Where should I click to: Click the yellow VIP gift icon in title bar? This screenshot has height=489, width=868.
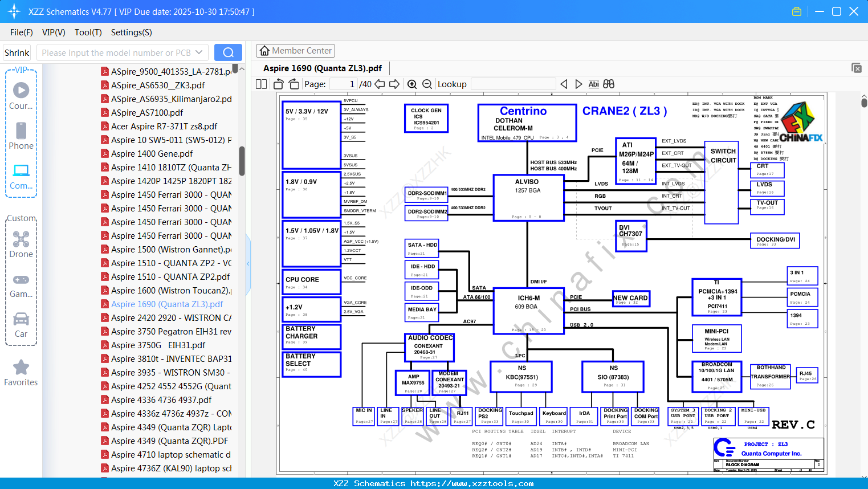(797, 11)
